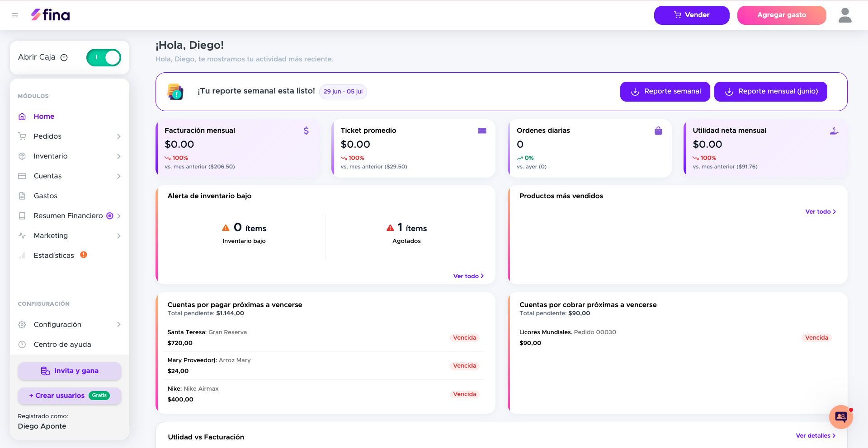868x448 pixels.
Task: Click the Estadísticas bar chart icon
Action: point(22,256)
